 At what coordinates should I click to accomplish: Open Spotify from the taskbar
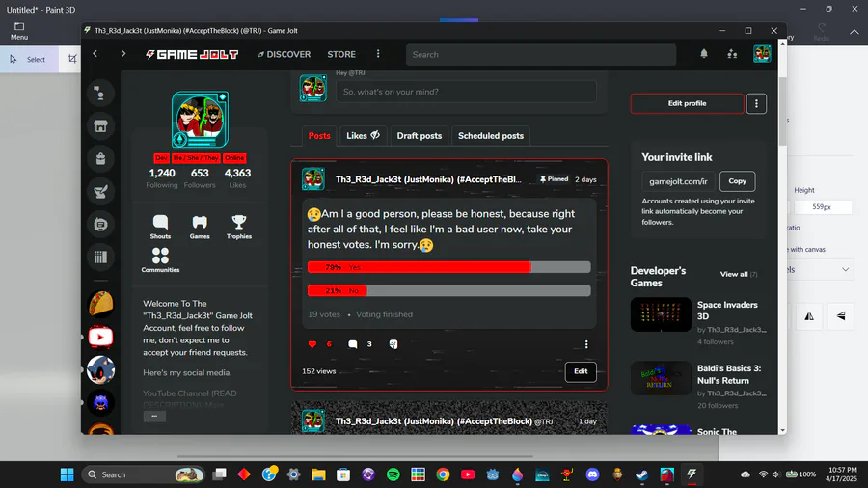point(393,474)
